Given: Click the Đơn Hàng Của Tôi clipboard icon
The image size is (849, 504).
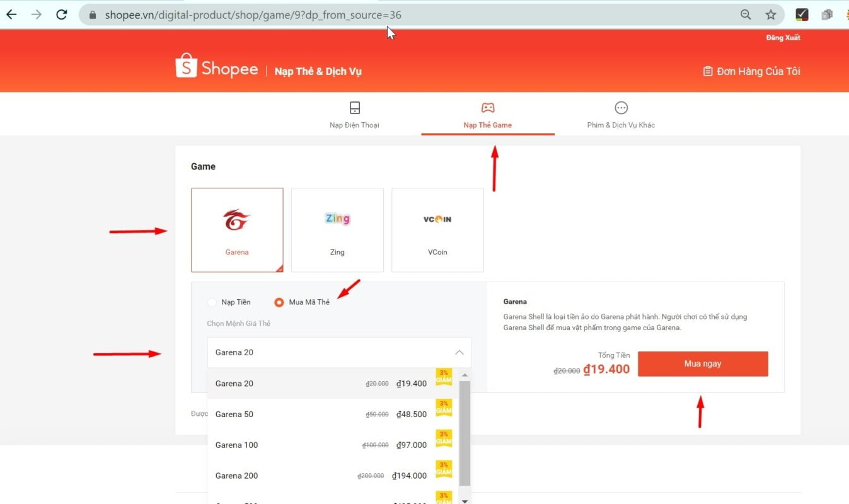Looking at the screenshot, I should (708, 71).
